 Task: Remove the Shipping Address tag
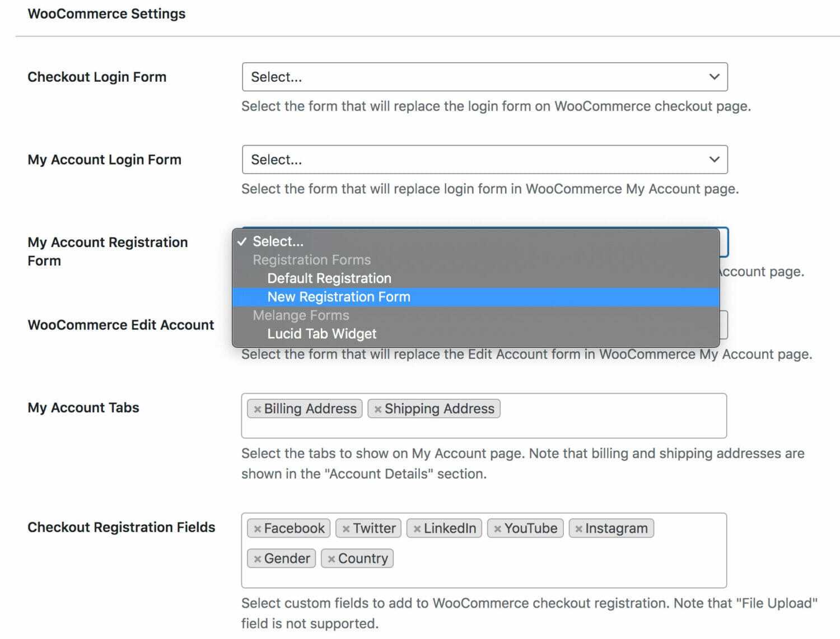click(x=378, y=409)
